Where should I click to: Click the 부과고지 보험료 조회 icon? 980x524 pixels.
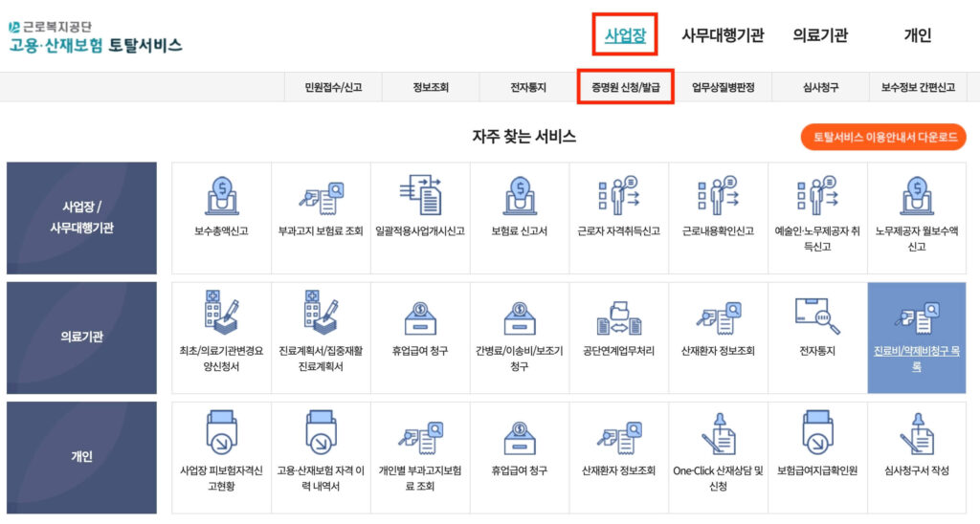(321, 197)
